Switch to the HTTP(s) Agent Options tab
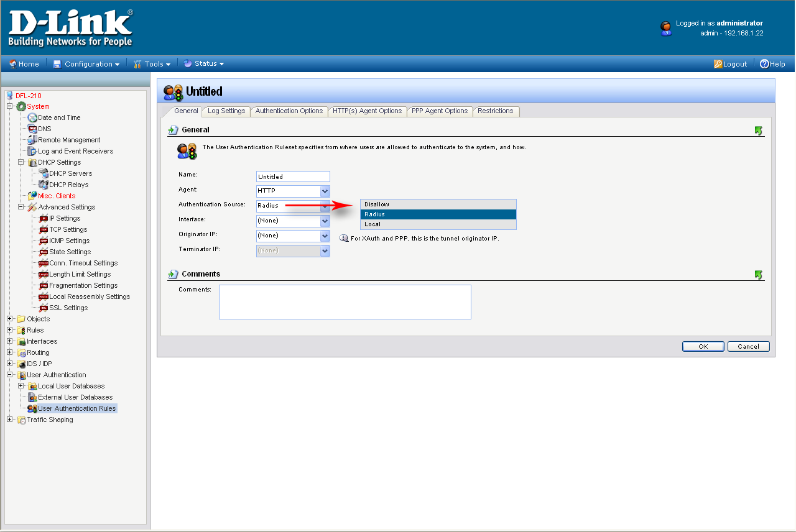The image size is (796, 532). pyautogui.click(x=368, y=111)
